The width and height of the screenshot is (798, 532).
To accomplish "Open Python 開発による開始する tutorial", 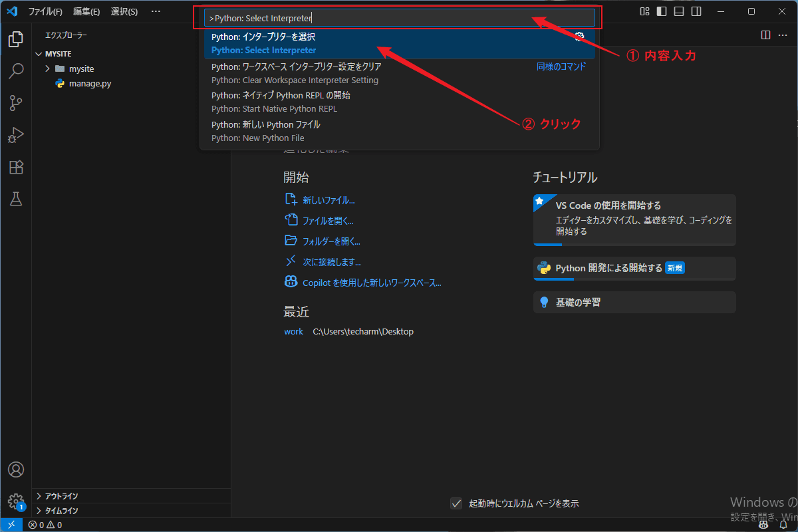I will tap(634, 269).
